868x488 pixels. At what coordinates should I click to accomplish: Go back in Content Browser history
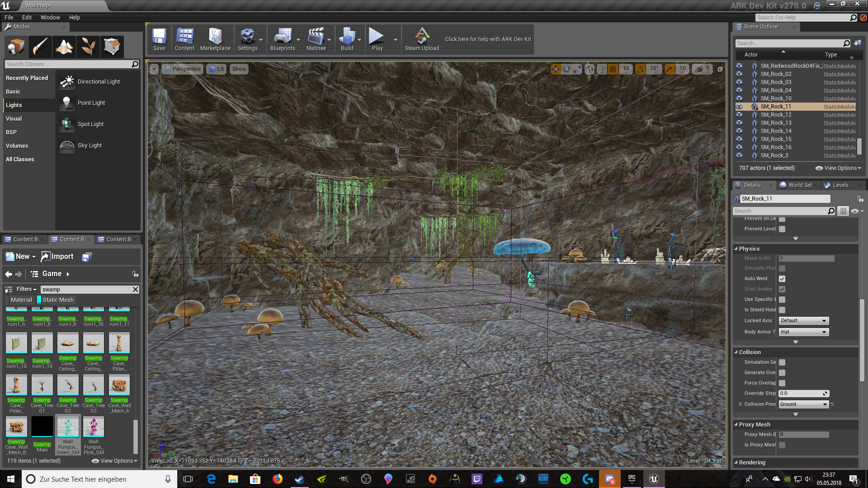[x=8, y=274]
